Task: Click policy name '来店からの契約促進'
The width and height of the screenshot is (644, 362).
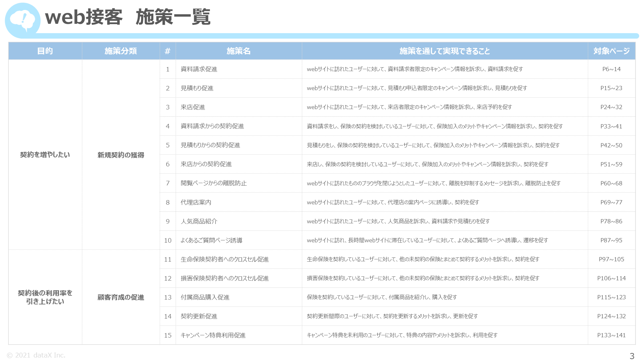Action: pyautogui.click(x=206, y=164)
